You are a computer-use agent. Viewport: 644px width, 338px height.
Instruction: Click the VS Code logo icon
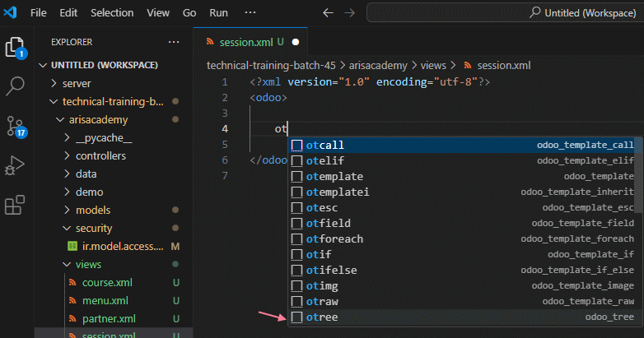click(x=10, y=12)
